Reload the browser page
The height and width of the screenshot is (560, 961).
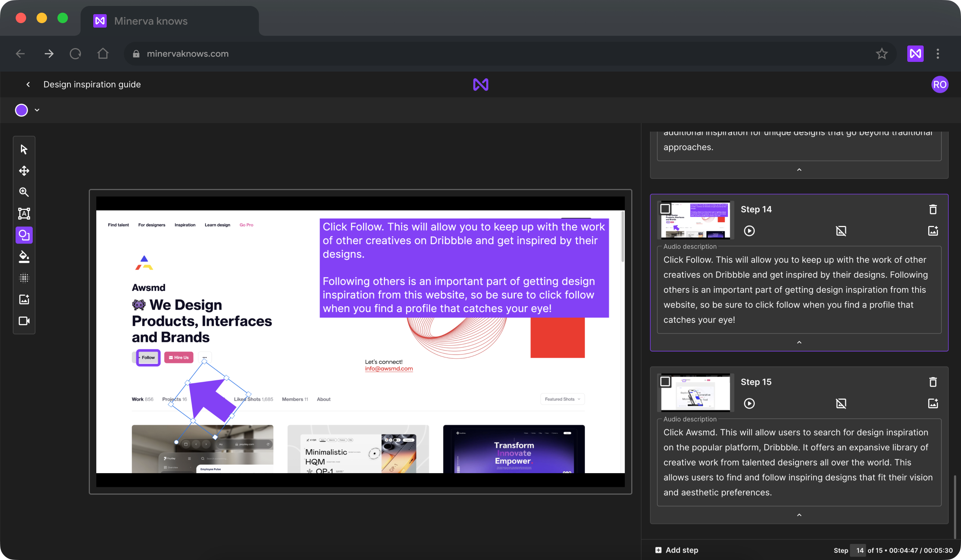[x=75, y=53]
